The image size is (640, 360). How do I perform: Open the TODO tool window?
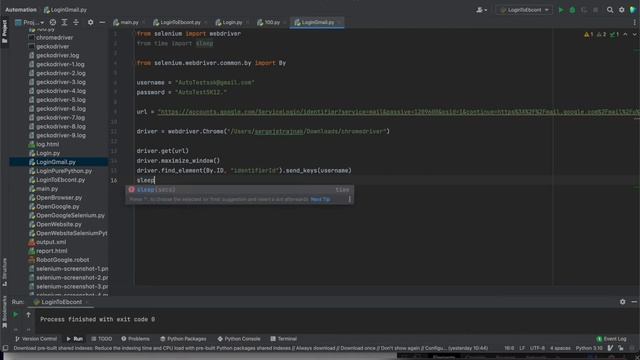click(x=102, y=339)
